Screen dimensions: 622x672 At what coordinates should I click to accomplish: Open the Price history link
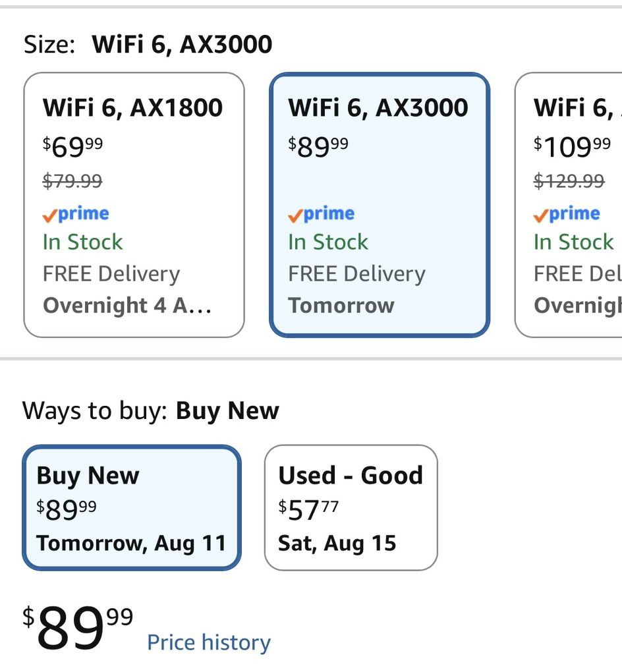click(x=209, y=642)
